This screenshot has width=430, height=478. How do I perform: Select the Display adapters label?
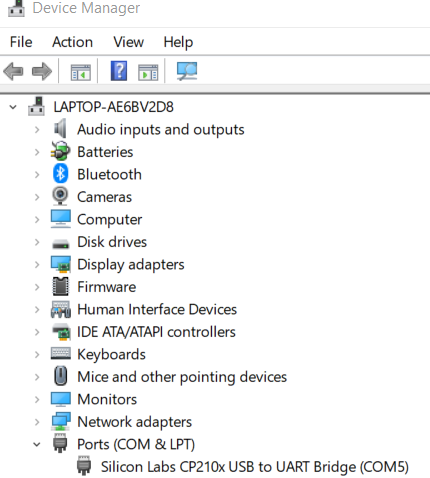(131, 265)
